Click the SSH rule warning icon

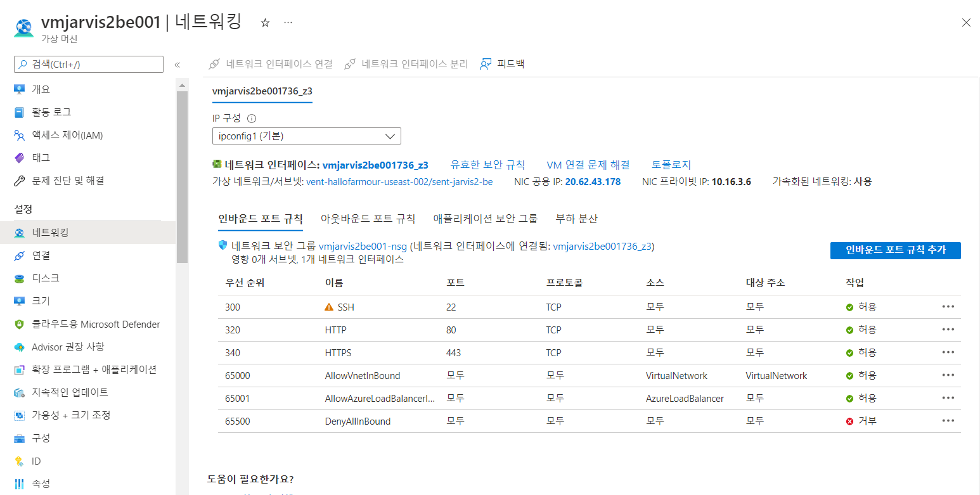[328, 307]
